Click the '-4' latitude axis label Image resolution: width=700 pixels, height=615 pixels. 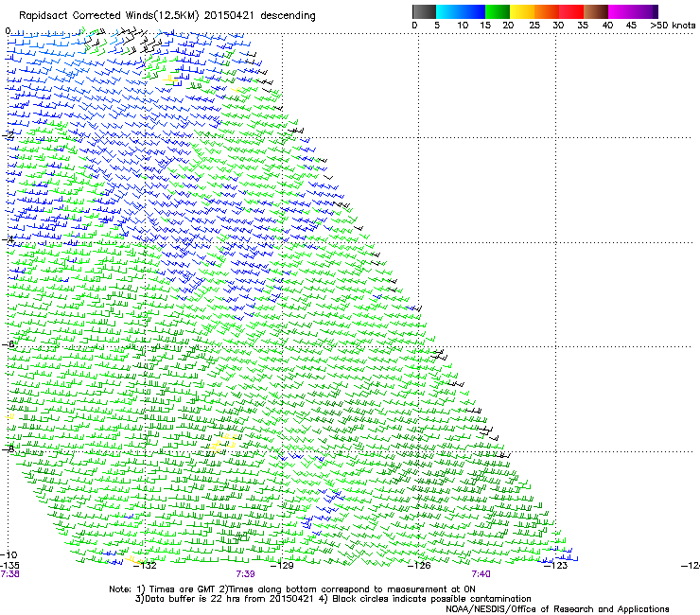point(8,239)
